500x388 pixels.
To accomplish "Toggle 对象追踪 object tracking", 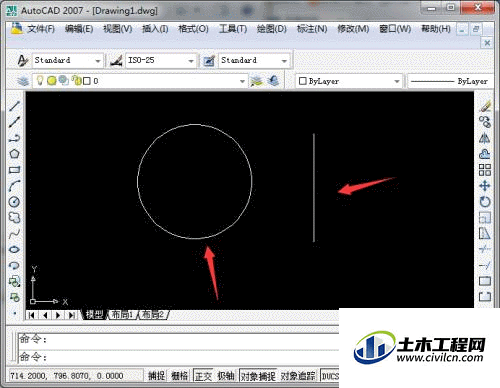I will point(298,376).
